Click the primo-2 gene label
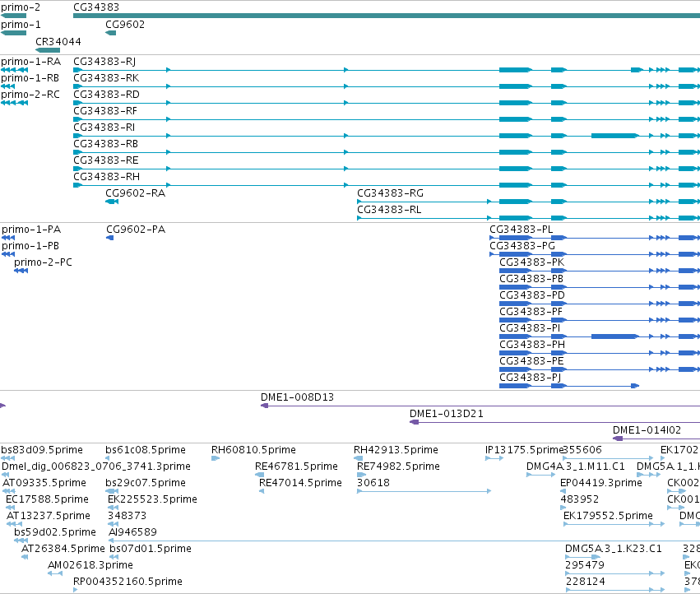Image resolution: width=700 pixels, height=594 pixels. [21, 7]
